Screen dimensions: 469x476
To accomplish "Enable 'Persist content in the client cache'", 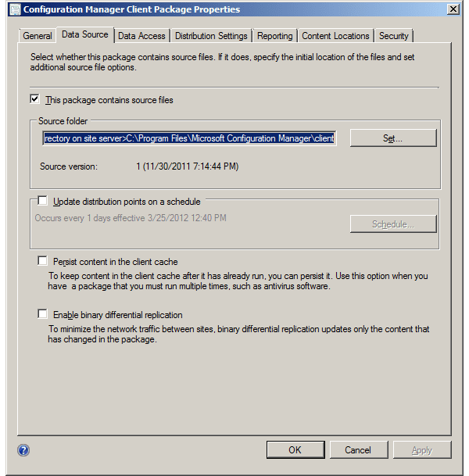I will click(x=43, y=262).
